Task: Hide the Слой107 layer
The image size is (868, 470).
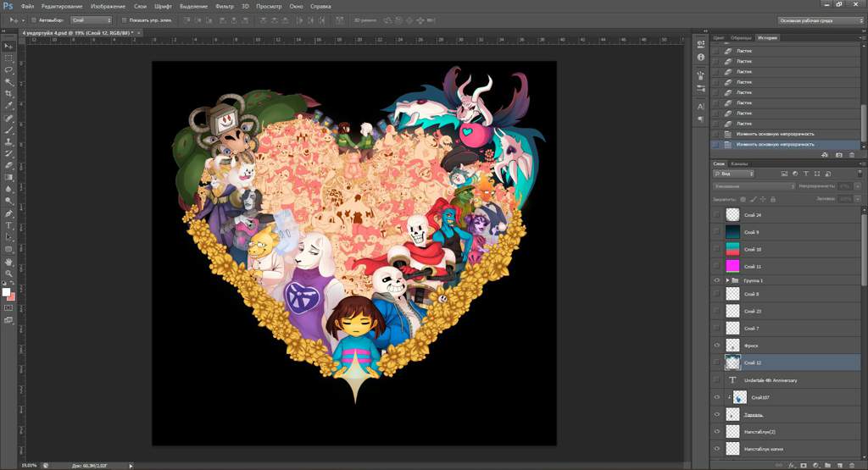Action: (x=717, y=397)
